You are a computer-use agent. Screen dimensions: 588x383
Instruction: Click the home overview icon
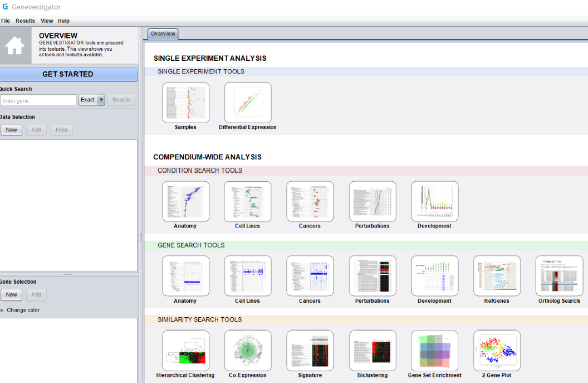pyautogui.click(x=15, y=45)
